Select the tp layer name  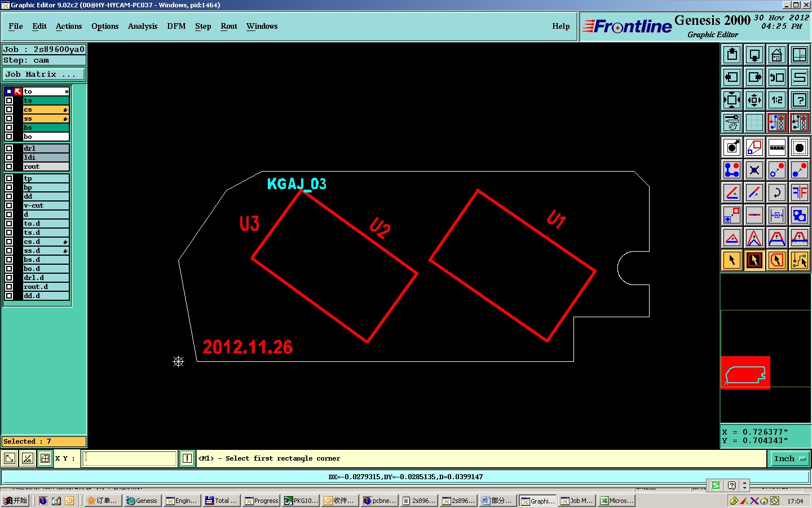[46, 178]
